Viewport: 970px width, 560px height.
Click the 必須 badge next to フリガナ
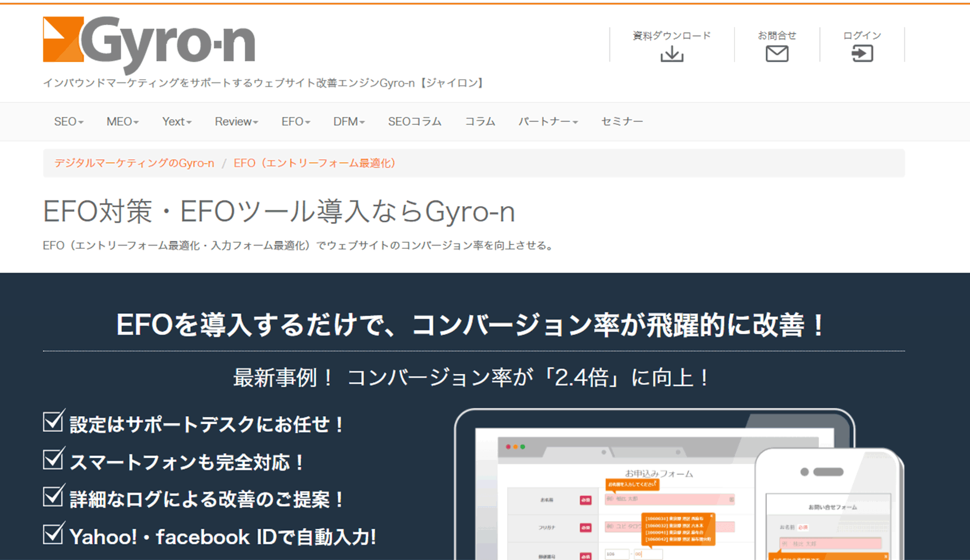pos(586,528)
